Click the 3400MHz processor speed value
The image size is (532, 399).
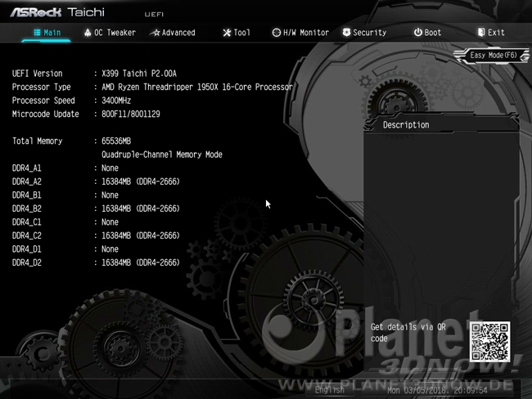pyautogui.click(x=116, y=101)
